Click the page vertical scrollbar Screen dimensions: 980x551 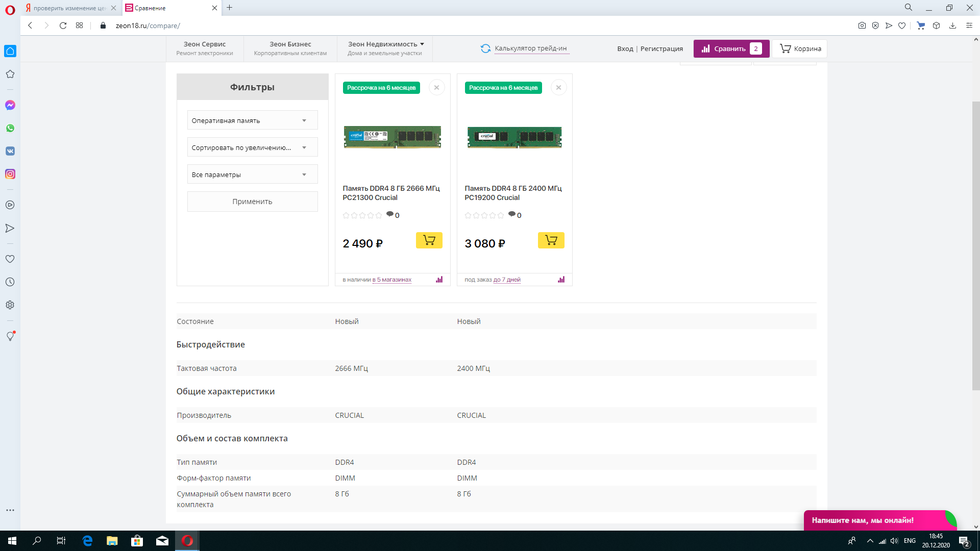pos(976,246)
